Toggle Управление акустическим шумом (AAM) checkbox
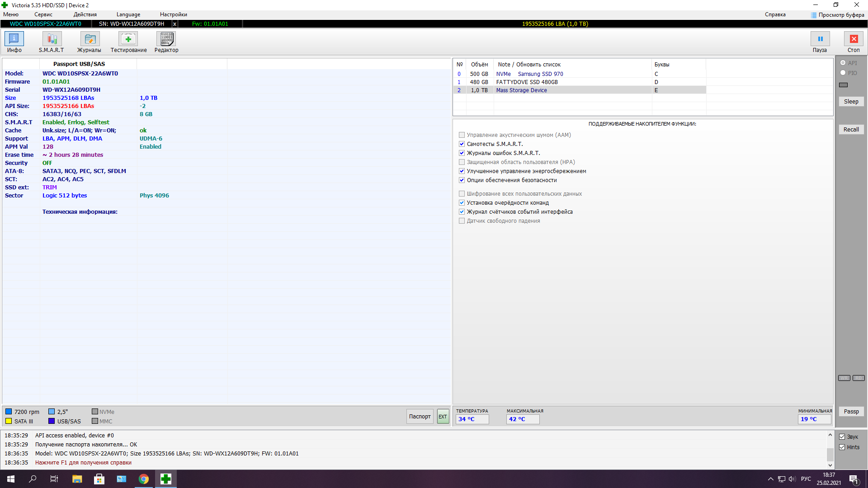868x488 pixels. (x=462, y=135)
